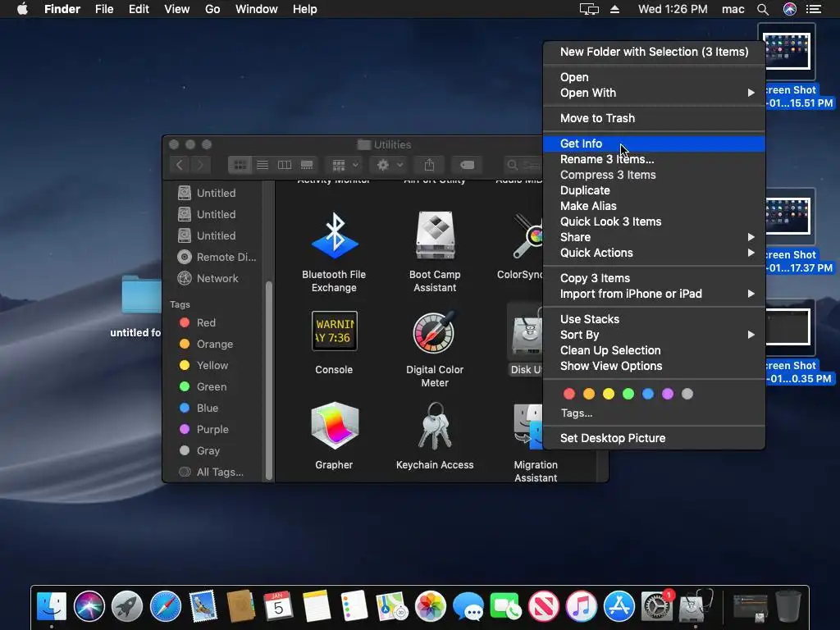Viewport: 840px width, 630px height.
Task: Open Notification Center in menu bar
Action: tap(814, 9)
